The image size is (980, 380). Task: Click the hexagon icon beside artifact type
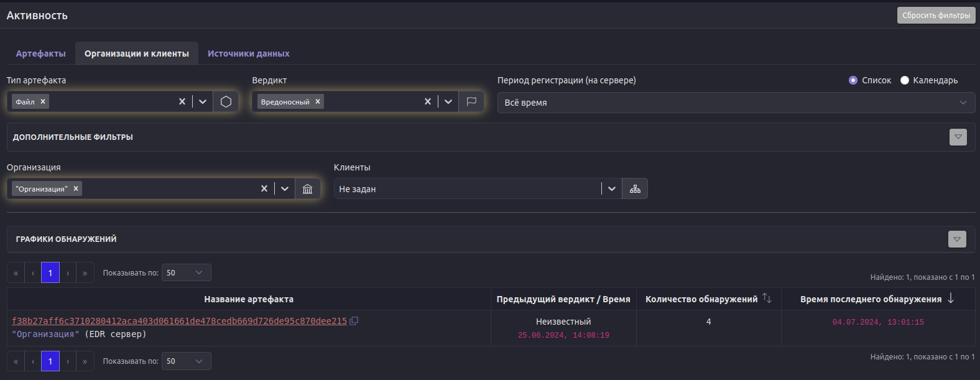pos(226,102)
